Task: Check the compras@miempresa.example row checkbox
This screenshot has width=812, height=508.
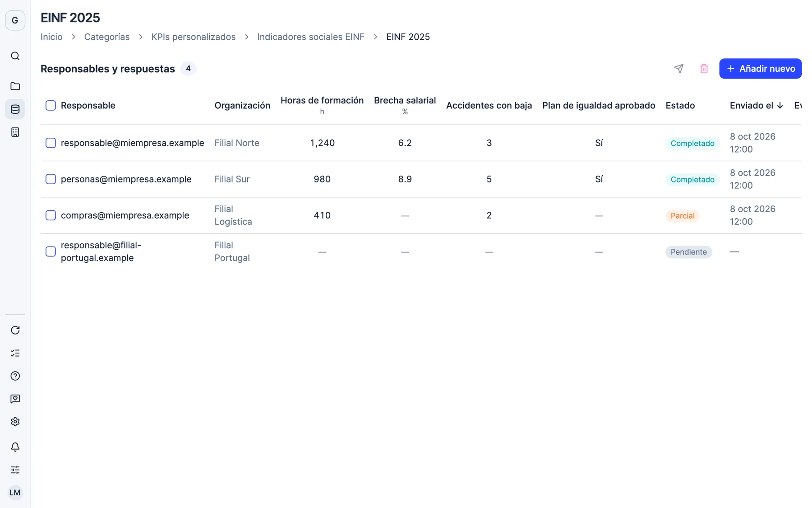Action: point(51,215)
